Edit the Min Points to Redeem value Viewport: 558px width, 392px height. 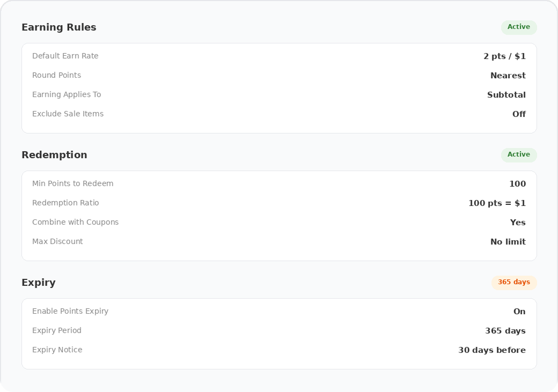517,184
